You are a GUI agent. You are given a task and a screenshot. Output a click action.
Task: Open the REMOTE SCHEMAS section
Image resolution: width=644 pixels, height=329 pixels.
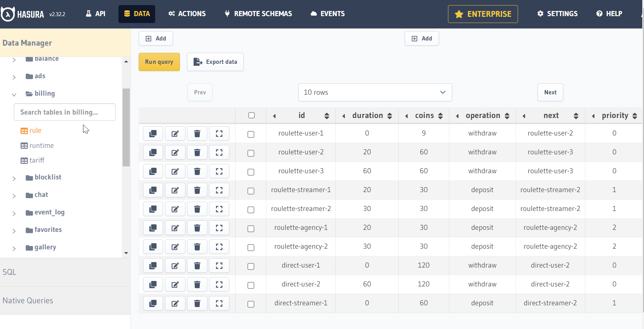(x=258, y=14)
